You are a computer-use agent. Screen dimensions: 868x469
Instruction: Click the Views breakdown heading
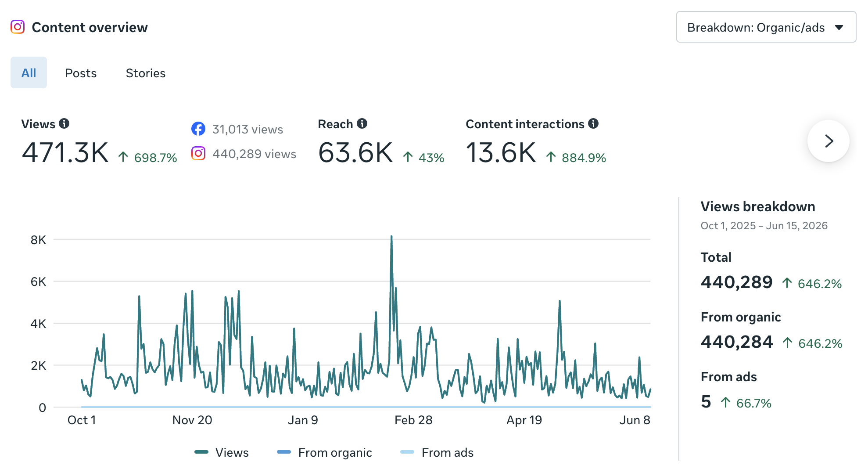[758, 206]
